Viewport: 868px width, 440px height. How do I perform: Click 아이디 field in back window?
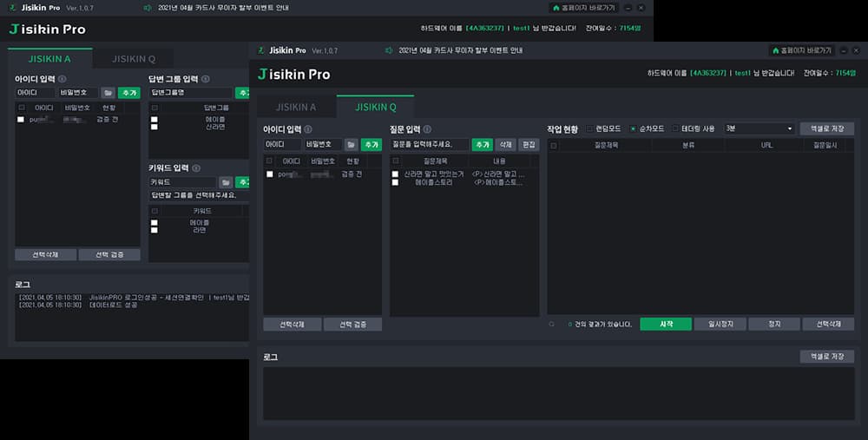[x=35, y=93]
